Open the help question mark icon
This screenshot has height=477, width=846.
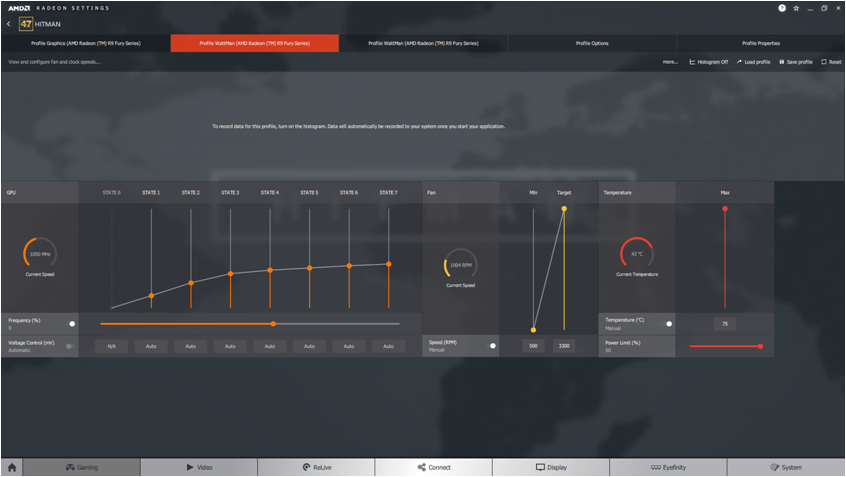[782, 8]
